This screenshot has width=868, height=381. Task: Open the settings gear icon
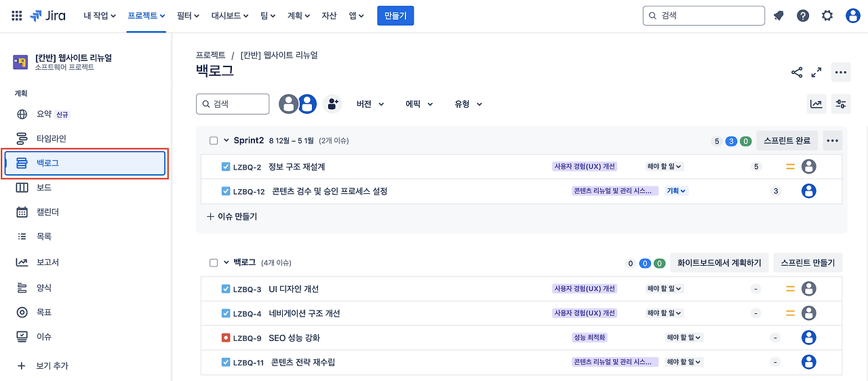[827, 16]
